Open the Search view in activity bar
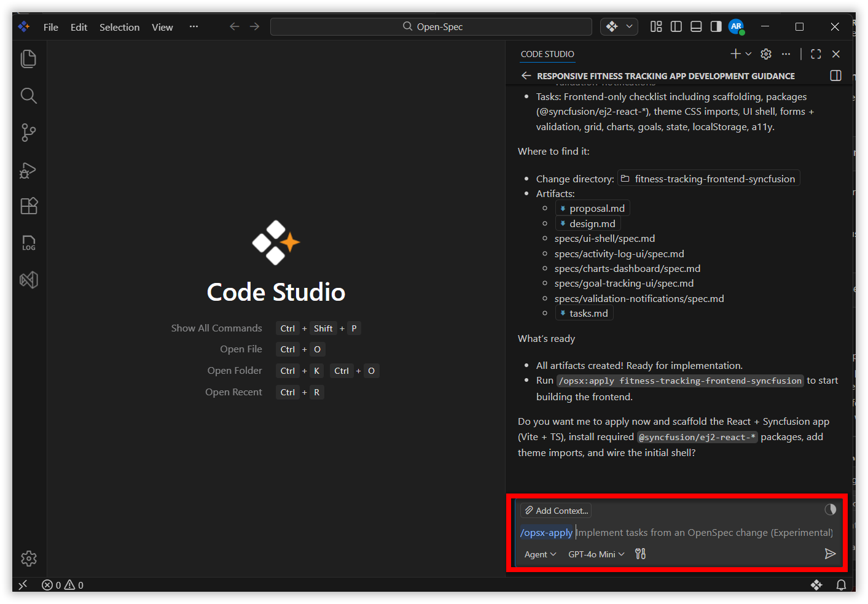The height and width of the screenshot is (604, 868). click(x=29, y=96)
